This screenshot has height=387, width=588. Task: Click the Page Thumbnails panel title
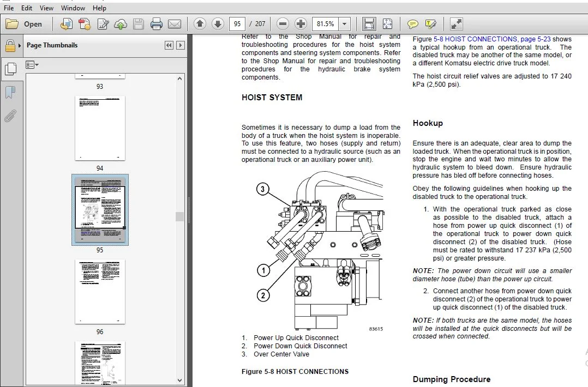pos(52,45)
